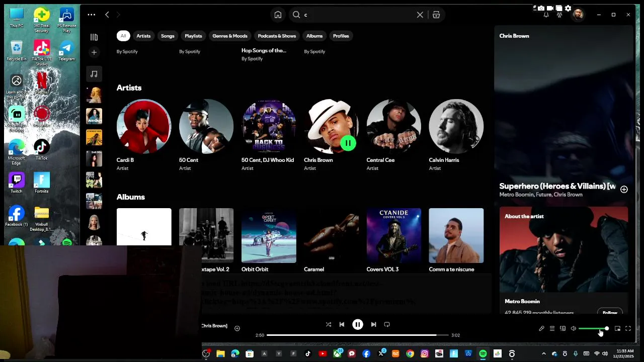Expand Your Library sidebar icon

click(94, 37)
